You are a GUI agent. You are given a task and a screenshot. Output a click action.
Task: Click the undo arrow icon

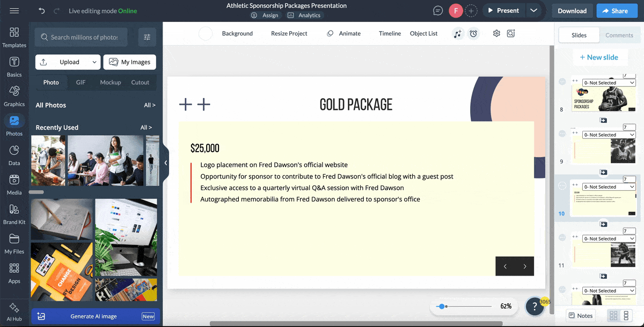click(x=42, y=11)
